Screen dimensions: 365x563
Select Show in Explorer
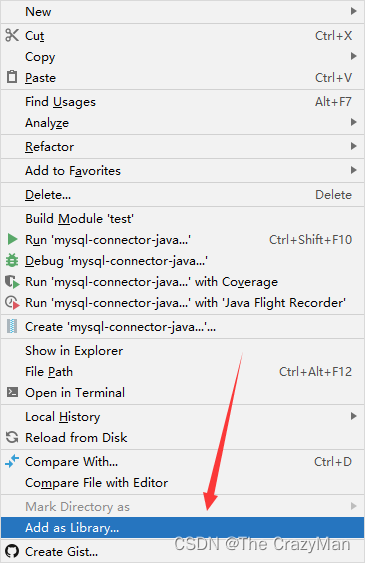pyautogui.click(x=182, y=350)
